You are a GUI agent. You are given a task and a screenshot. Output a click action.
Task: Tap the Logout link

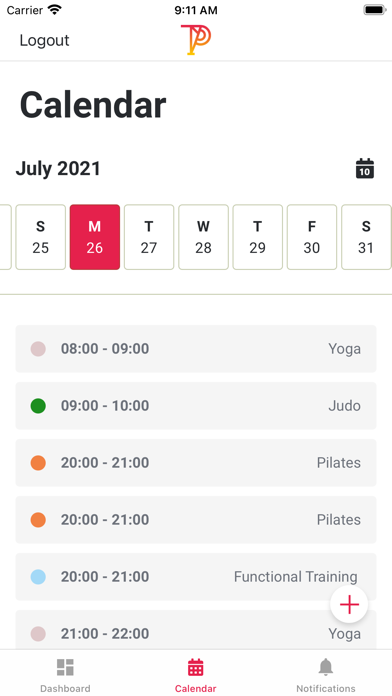[x=44, y=40]
